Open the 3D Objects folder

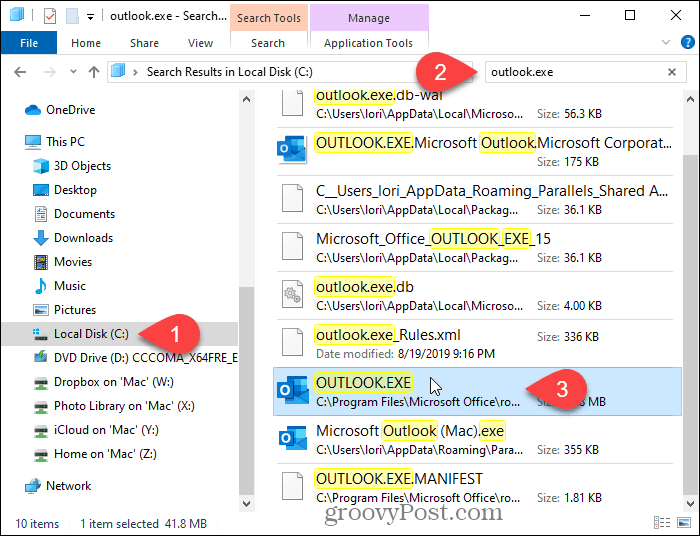coord(82,166)
